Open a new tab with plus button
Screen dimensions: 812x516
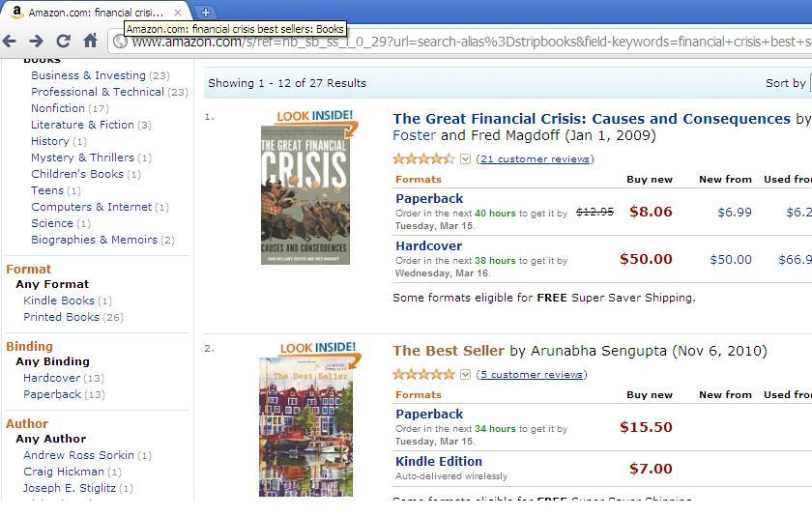(206, 13)
